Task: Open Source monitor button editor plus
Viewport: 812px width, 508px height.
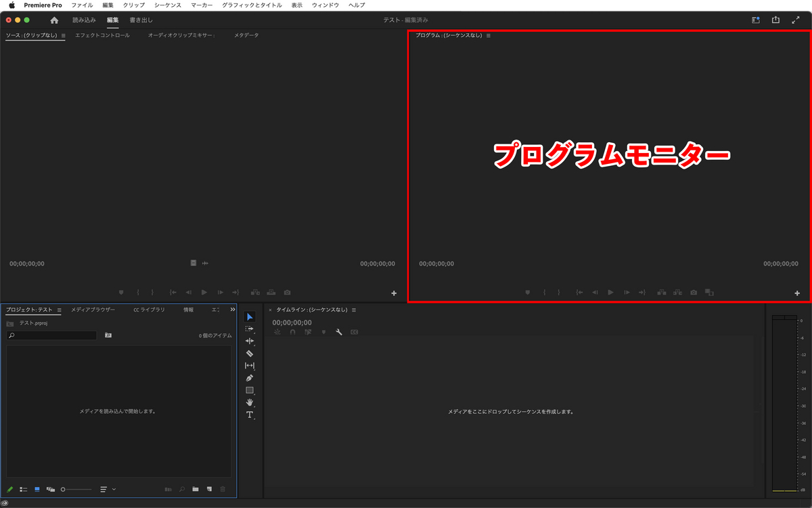Action: click(x=394, y=293)
